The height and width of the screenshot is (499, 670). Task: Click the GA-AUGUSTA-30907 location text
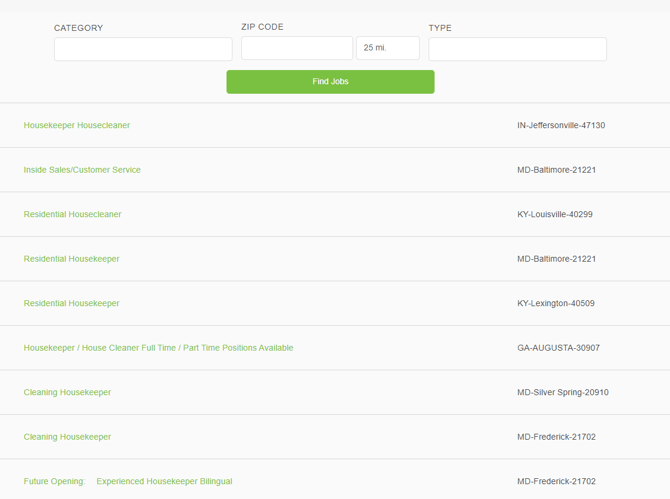coord(558,348)
